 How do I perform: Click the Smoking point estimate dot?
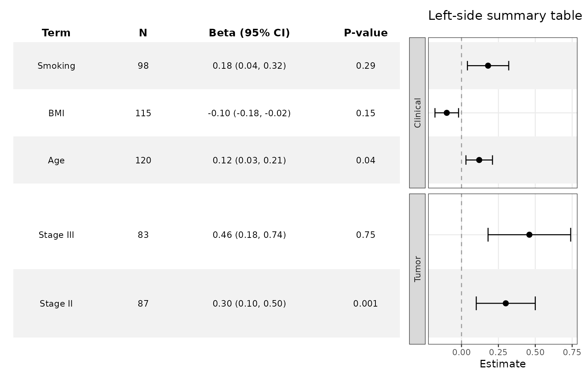488,66
